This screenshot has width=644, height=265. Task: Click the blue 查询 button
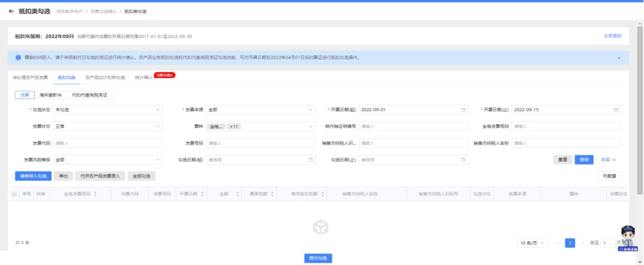tap(584, 160)
